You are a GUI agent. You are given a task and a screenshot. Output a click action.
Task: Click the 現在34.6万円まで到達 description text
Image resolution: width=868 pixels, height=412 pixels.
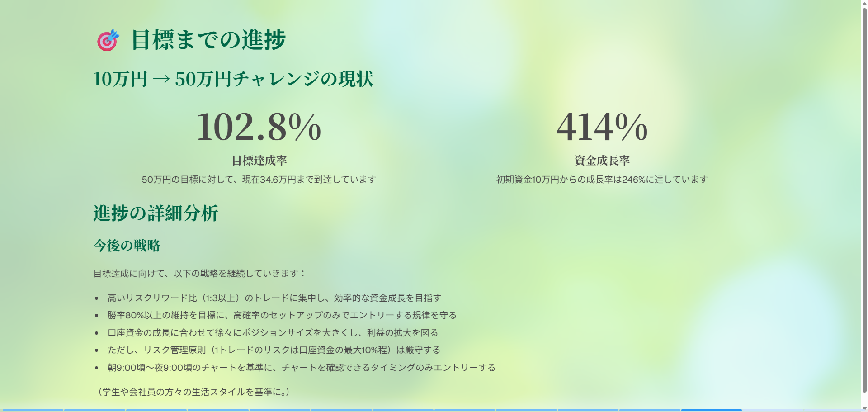[259, 180]
